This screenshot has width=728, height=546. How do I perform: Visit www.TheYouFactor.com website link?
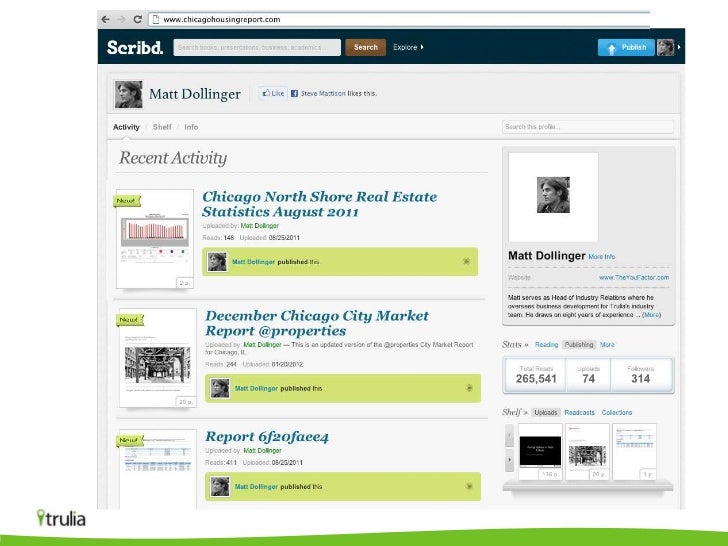pos(634,277)
